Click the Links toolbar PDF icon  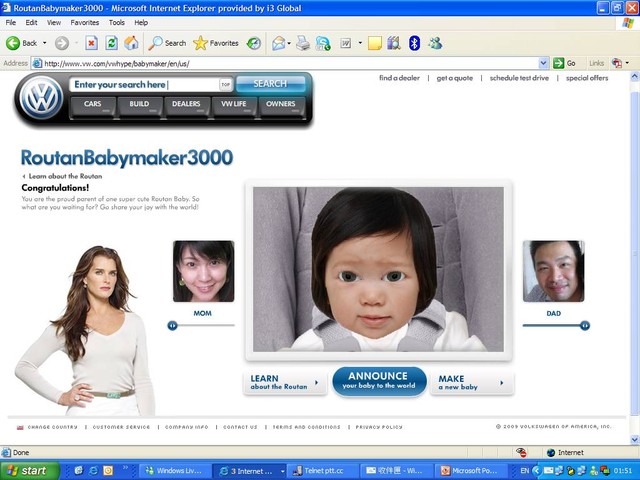pyautogui.click(x=616, y=63)
